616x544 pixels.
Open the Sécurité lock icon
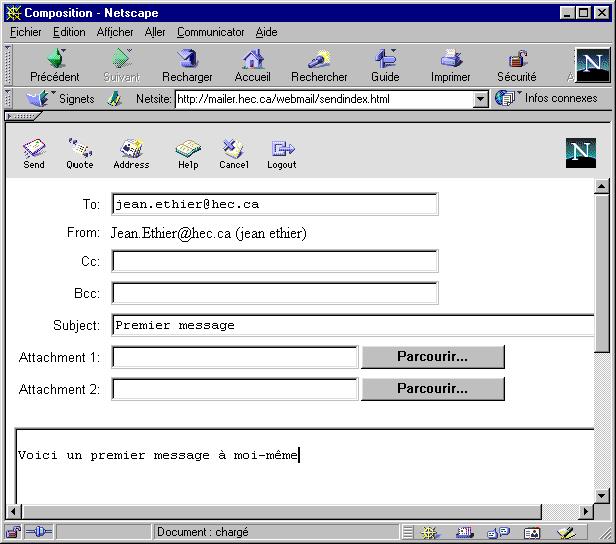pyautogui.click(x=517, y=59)
